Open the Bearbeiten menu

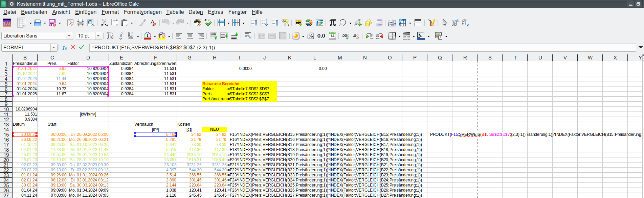[34, 12]
